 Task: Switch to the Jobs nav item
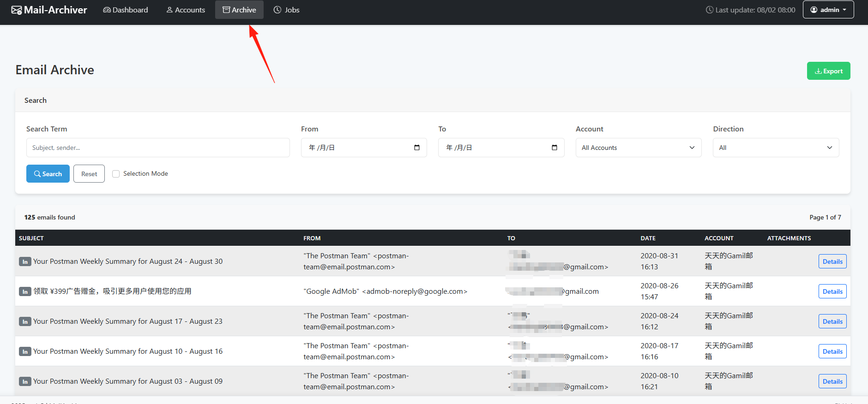click(287, 10)
